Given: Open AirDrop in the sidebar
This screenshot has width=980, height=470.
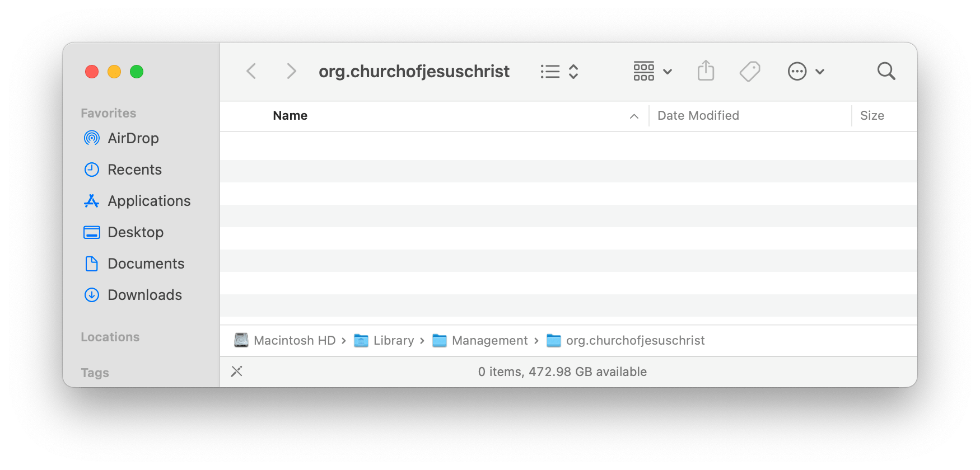Looking at the screenshot, I should click(133, 138).
